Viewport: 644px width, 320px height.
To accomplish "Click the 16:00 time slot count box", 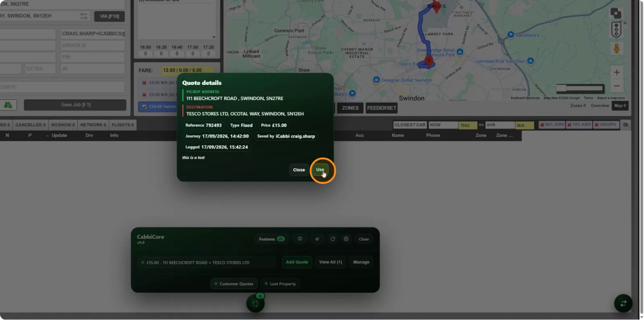I will coord(145,54).
